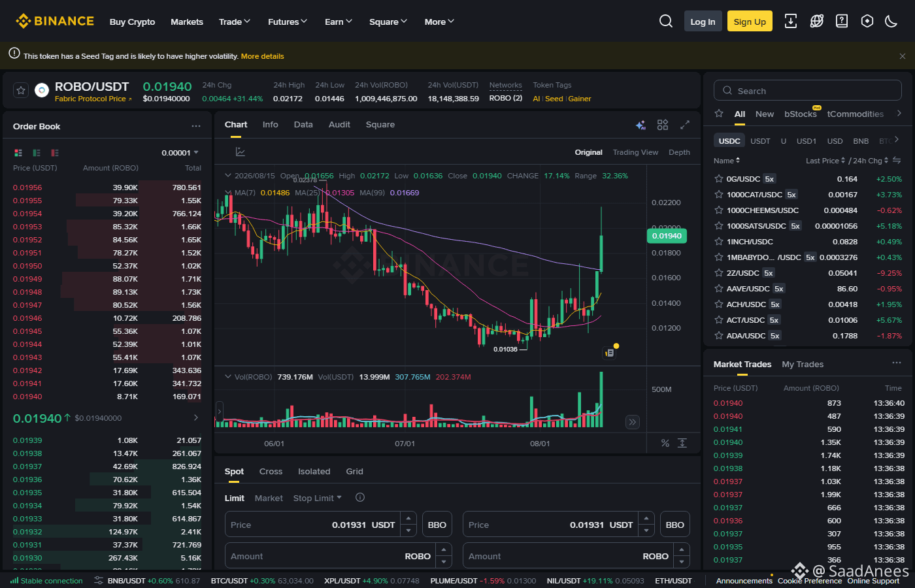
Task: Switch to the Data tab
Action: pyautogui.click(x=303, y=125)
